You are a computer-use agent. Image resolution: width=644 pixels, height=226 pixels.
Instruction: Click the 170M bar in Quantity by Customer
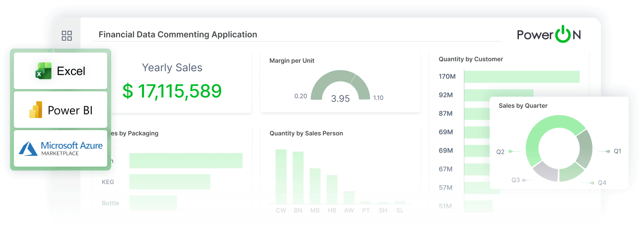pyautogui.click(x=522, y=77)
